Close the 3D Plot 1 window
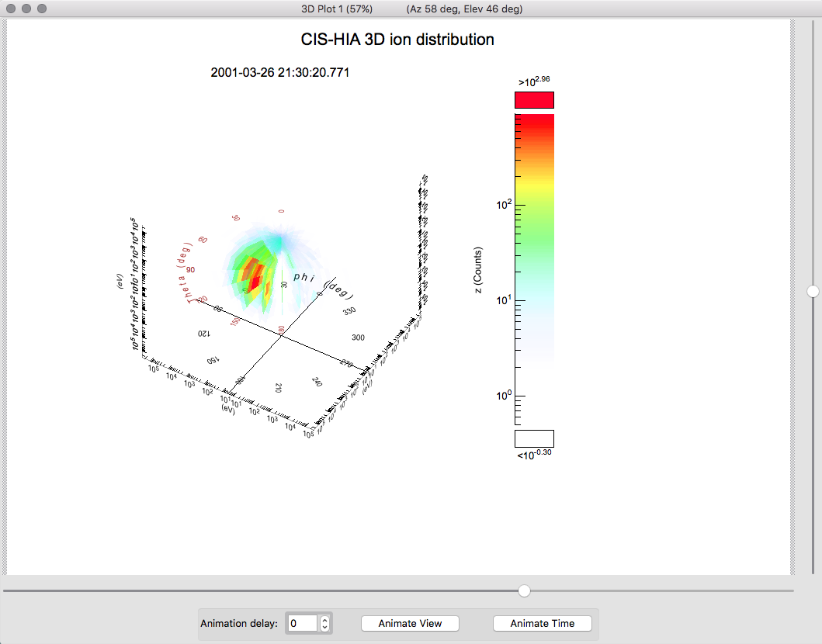The width and height of the screenshot is (822, 644). pos(12,9)
